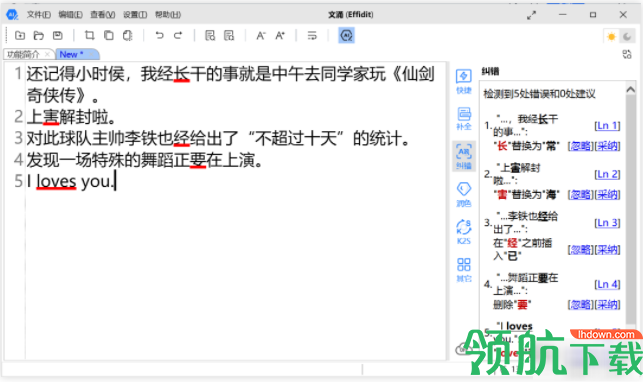This screenshot has width=643, height=382.
Task: Open the 设置(T) menu
Action: (x=135, y=15)
